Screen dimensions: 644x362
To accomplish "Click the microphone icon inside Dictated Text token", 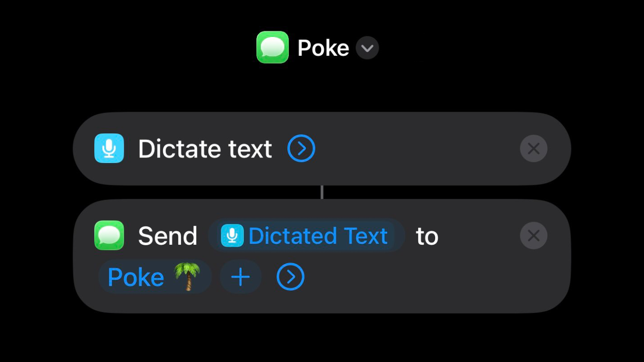I will [232, 235].
